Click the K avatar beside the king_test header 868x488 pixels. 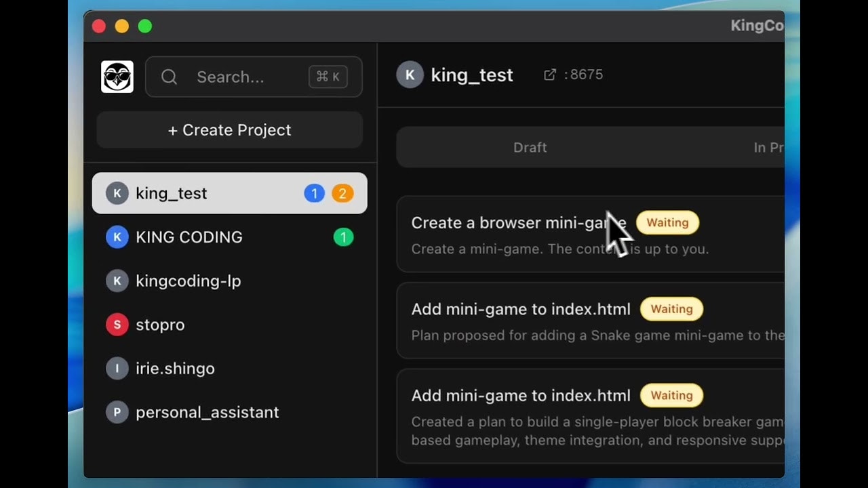(x=410, y=75)
